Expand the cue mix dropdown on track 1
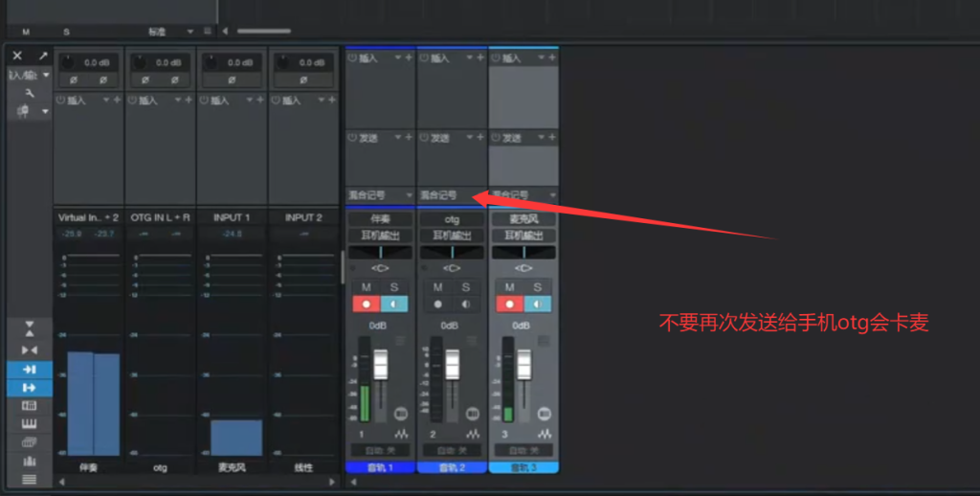This screenshot has height=496, width=980. [410, 195]
